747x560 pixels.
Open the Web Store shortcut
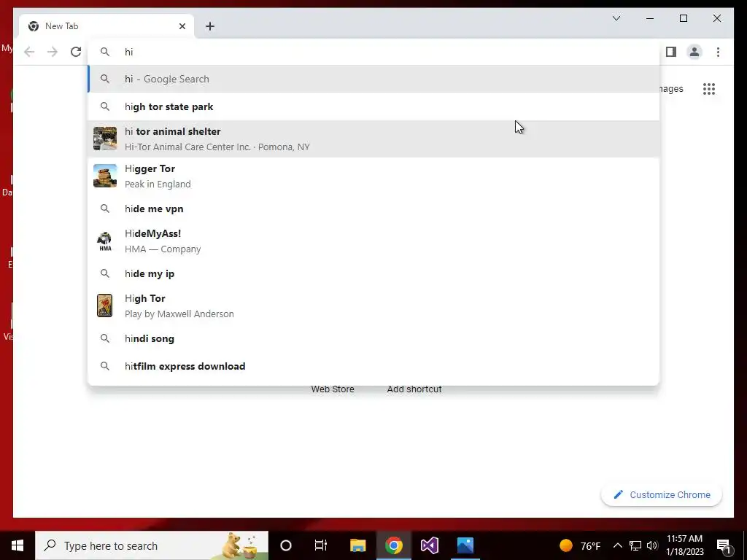[x=333, y=389]
